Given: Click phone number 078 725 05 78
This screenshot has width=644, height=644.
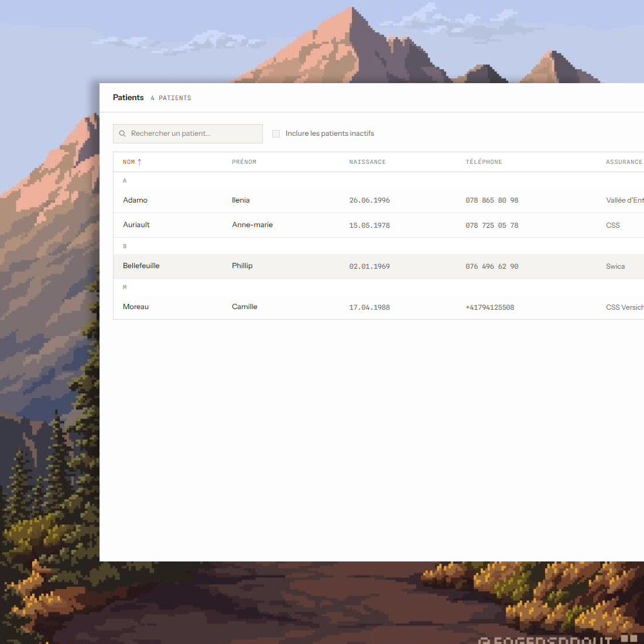Looking at the screenshot, I should click(x=492, y=225).
